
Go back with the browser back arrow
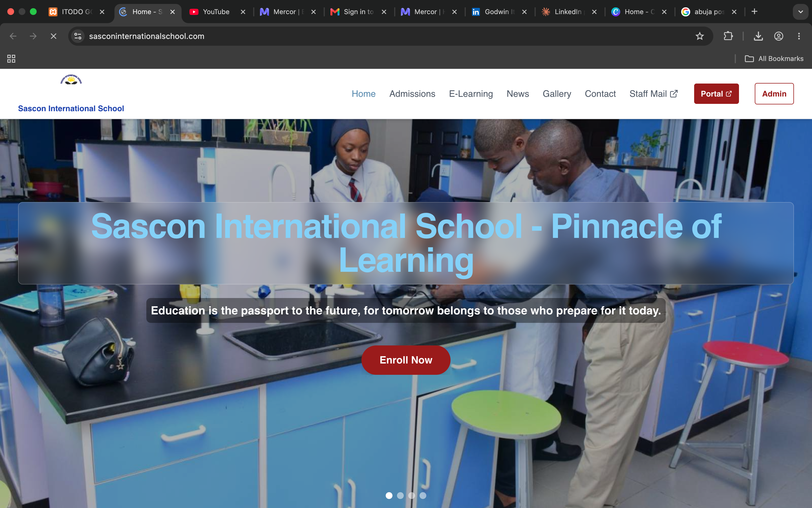(x=13, y=36)
